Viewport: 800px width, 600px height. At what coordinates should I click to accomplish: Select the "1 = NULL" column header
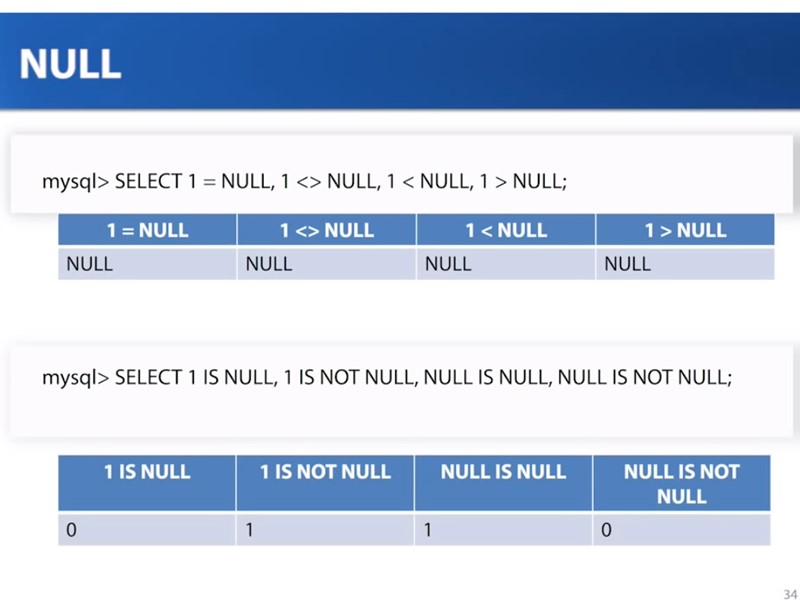(147, 230)
